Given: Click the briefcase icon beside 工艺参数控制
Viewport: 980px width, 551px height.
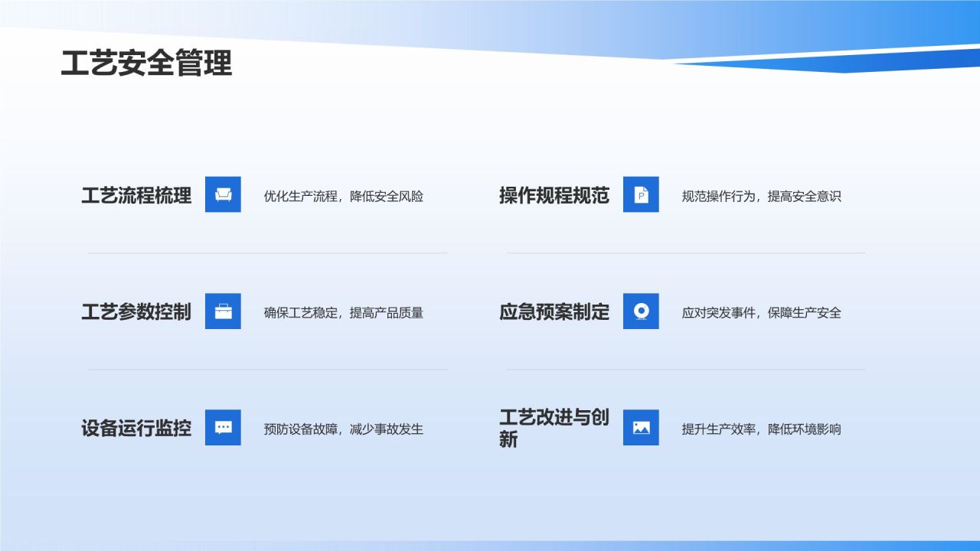Looking at the screenshot, I should pyautogui.click(x=223, y=311).
